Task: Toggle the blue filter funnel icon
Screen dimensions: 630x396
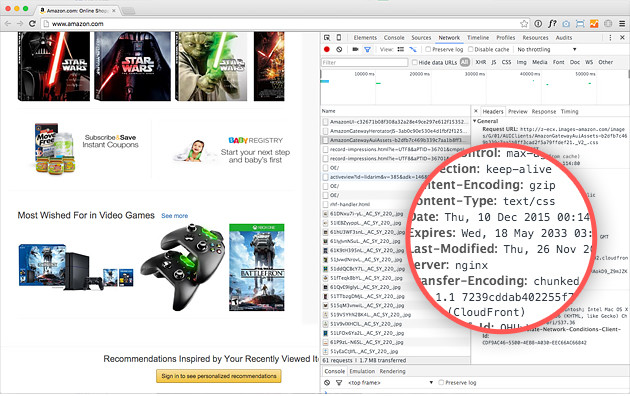Action: point(367,49)
